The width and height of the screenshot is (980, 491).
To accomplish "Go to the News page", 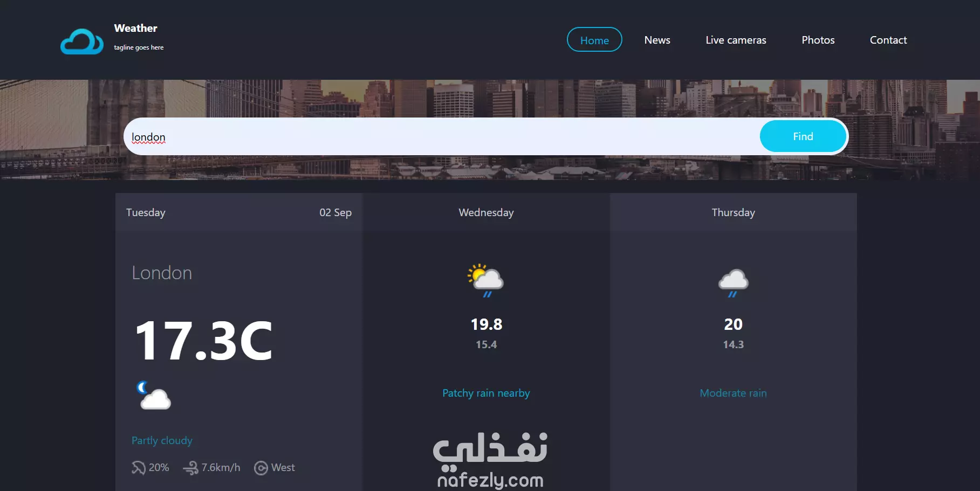I will tap(657, 40).
